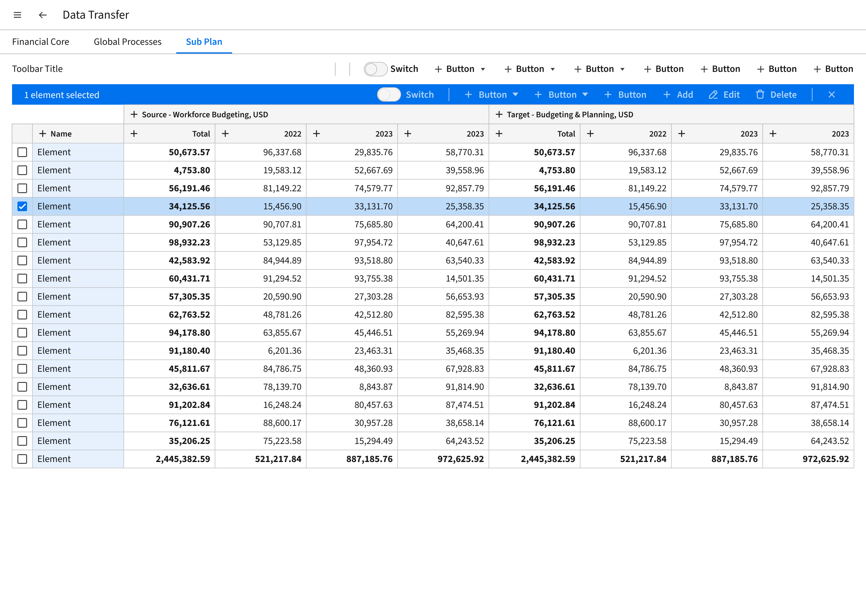
Task: Click the "1 element selected" label
Action: point(62,95)
